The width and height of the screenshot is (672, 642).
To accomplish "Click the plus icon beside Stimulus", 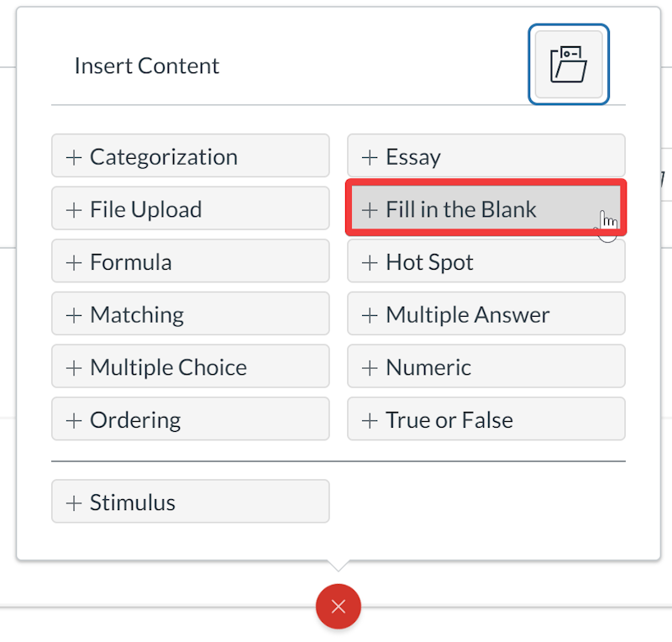I will pos(74,503).
